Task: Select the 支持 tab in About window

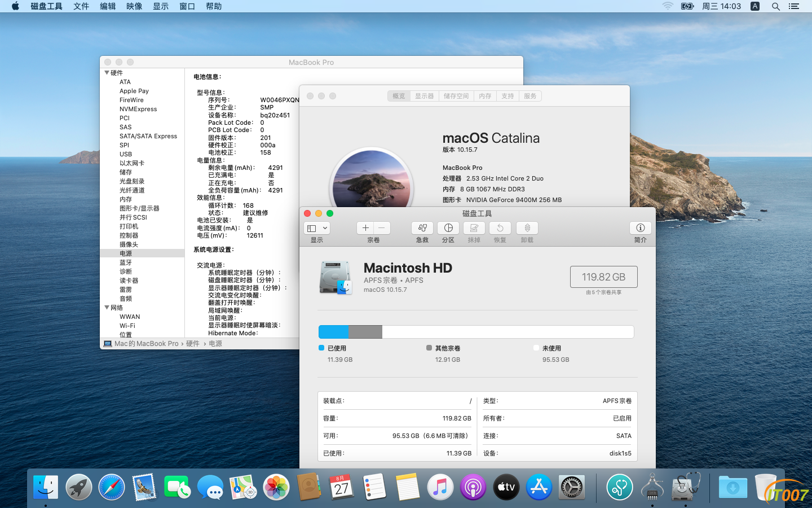Action: 507,96
